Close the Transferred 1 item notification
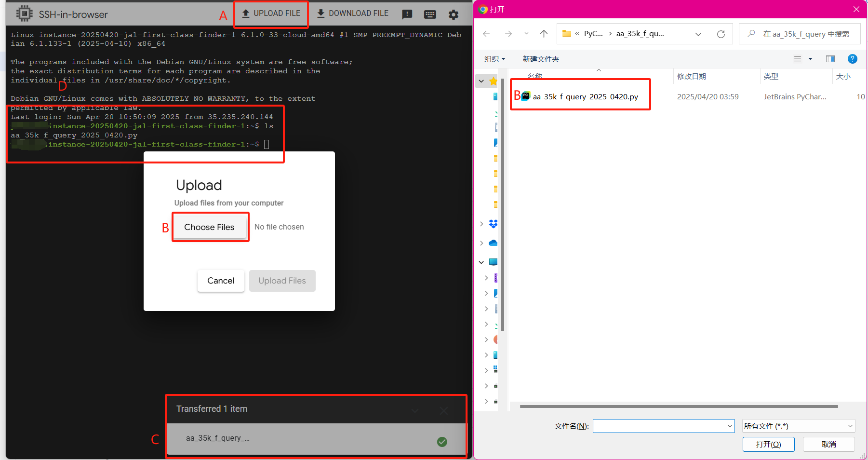 click(444, 410)
